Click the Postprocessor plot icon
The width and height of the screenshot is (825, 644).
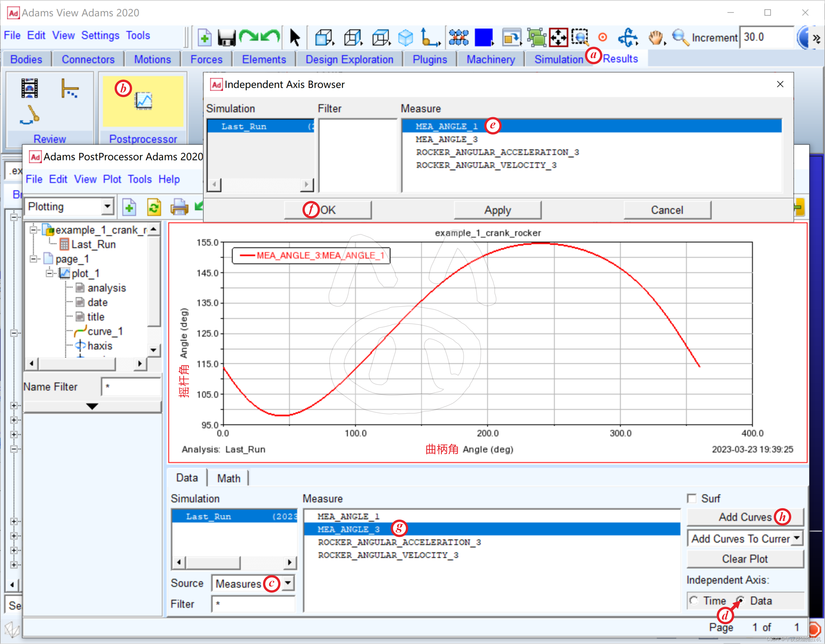(x=143, y=101)
